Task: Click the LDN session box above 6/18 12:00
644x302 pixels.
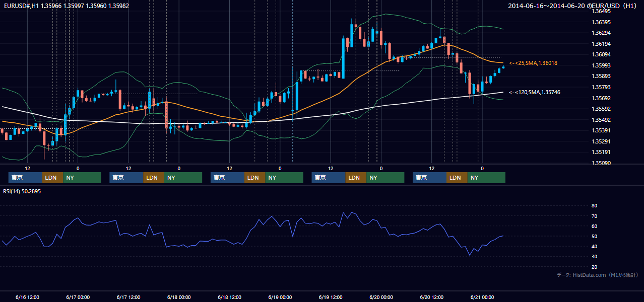Action: click(x=255, y=178)
